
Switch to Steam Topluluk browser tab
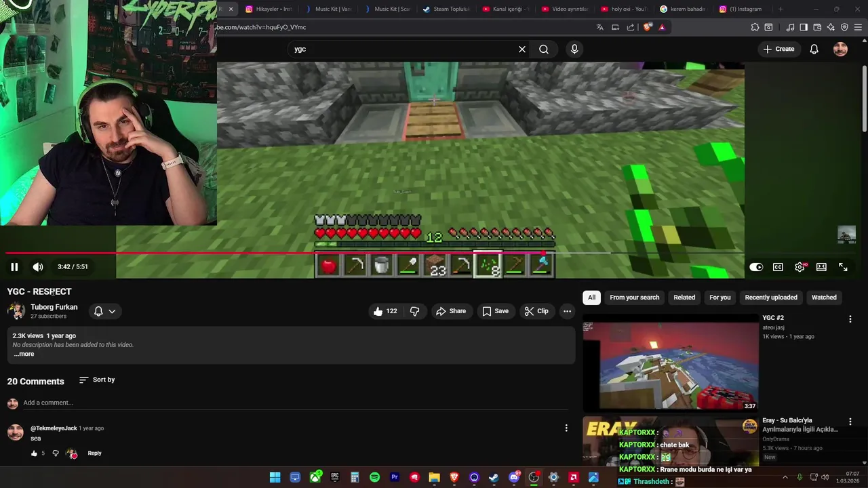tap(446, 9)
